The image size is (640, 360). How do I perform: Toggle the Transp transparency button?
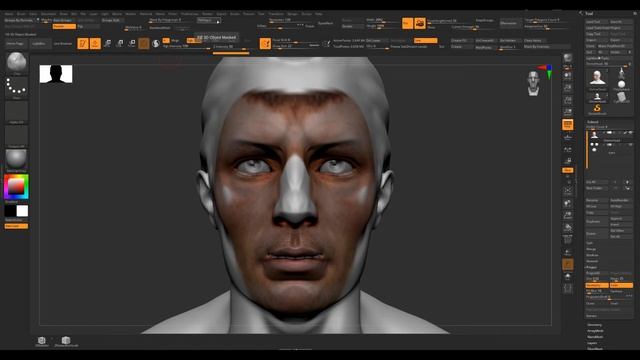point(568,252)
